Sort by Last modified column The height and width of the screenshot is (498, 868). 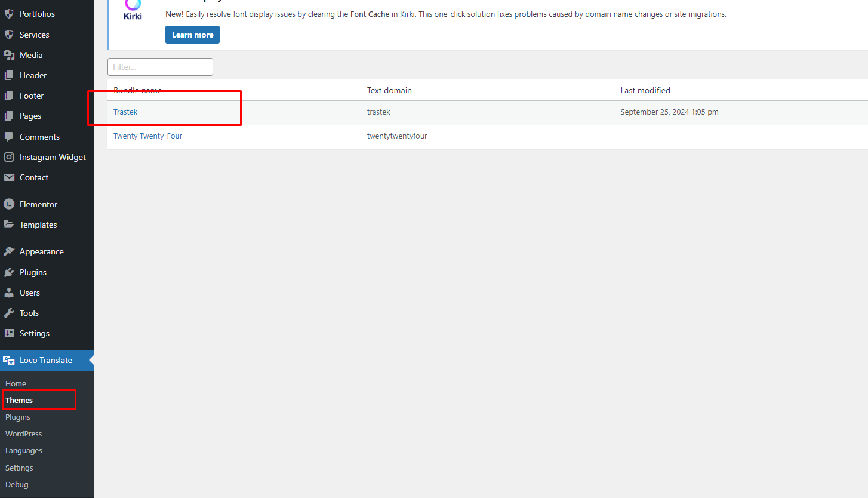pos(645,90)
